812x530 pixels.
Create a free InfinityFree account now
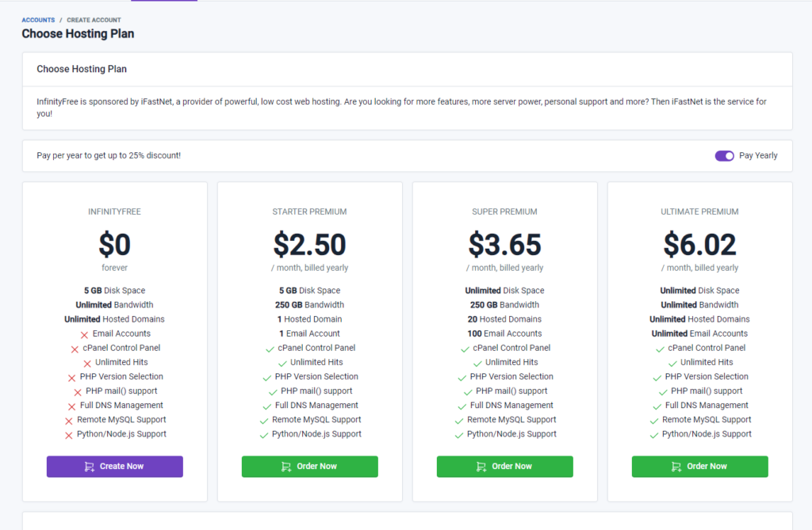[x=114, y=467]
